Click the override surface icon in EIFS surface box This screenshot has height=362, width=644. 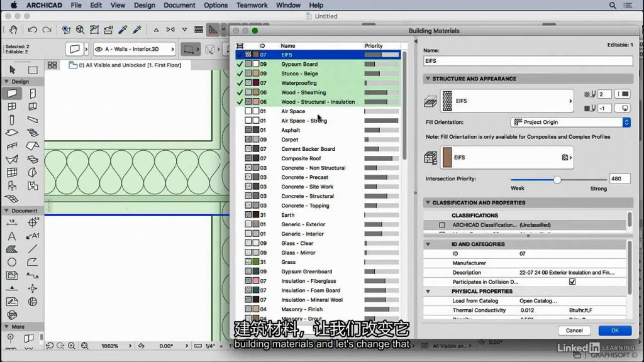tap(565, 158)
